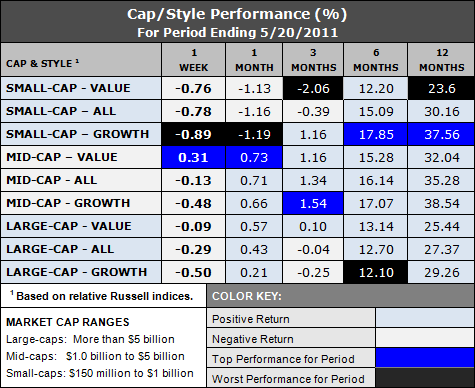Select cell with value 13.14
Screen dimensions: 475x388
coord(376,226)
